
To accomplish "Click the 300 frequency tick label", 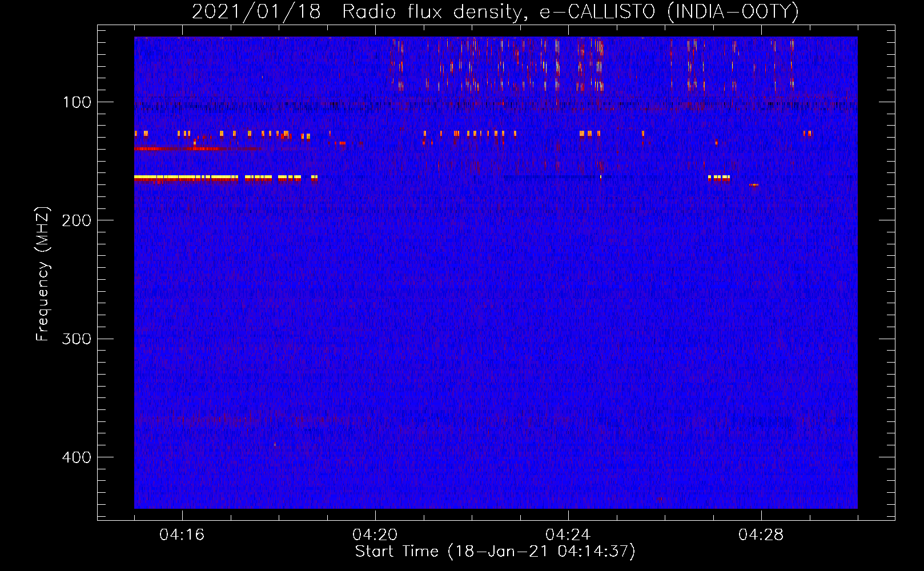I will (77, 339).
